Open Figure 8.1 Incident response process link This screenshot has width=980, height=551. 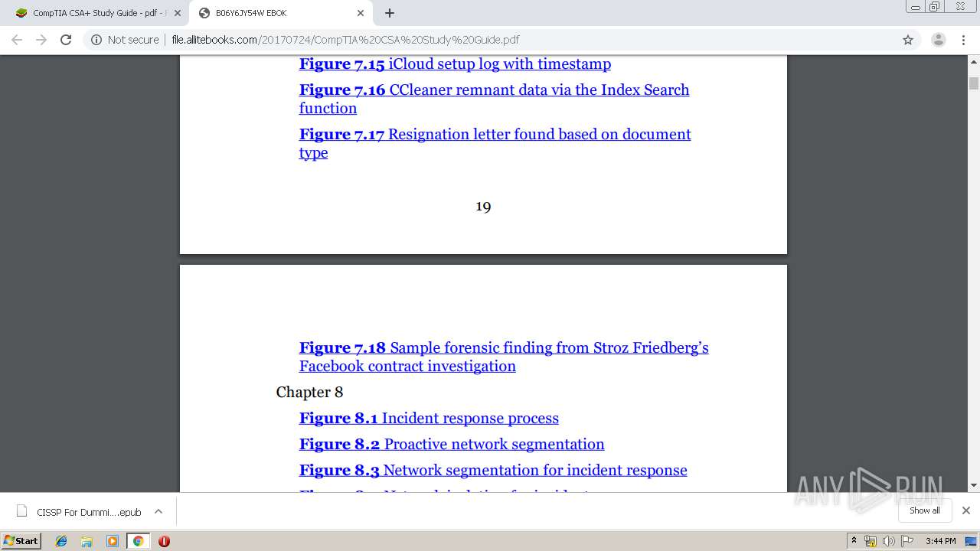[429, 419]
